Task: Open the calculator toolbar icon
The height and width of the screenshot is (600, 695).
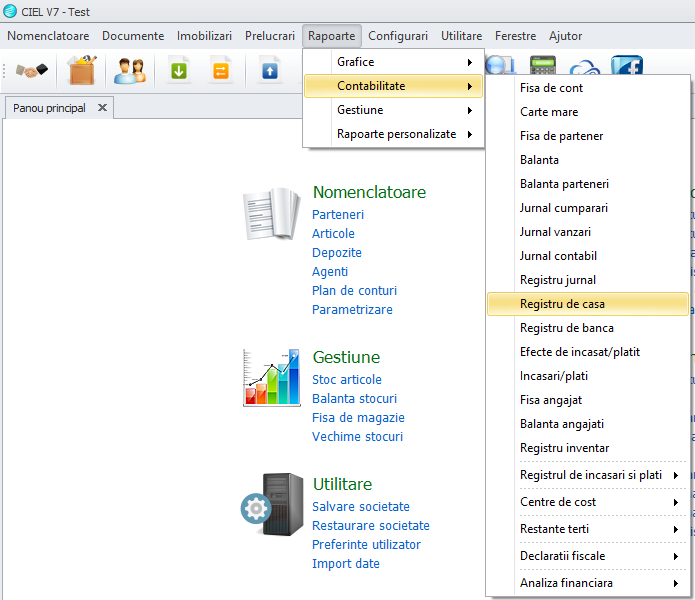Action: tap(543, 65)
